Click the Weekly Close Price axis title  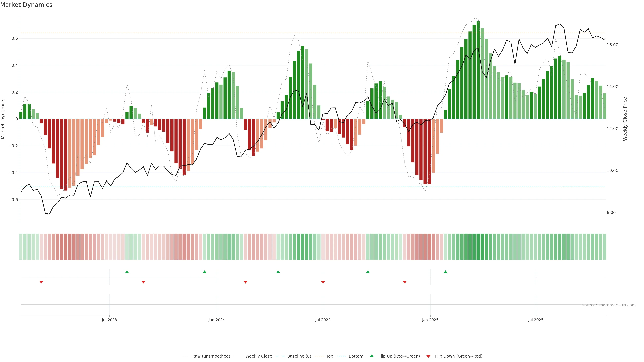pos(625,119)
